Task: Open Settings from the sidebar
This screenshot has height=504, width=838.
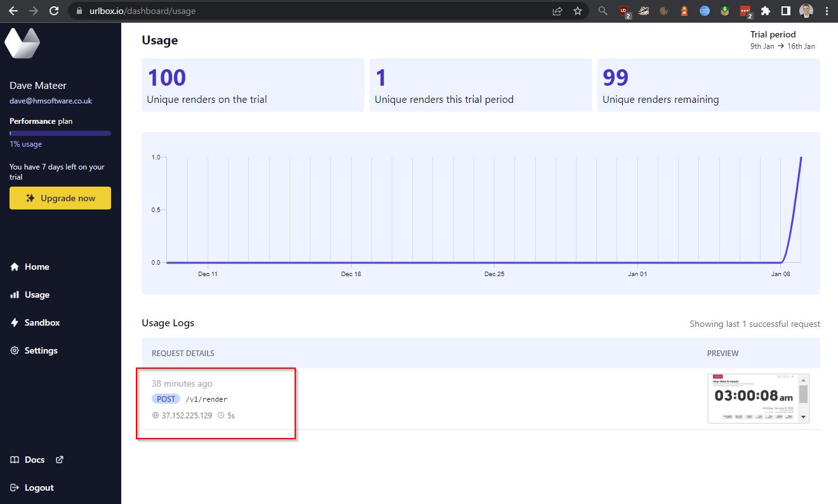Action: (x=41, y=350)
